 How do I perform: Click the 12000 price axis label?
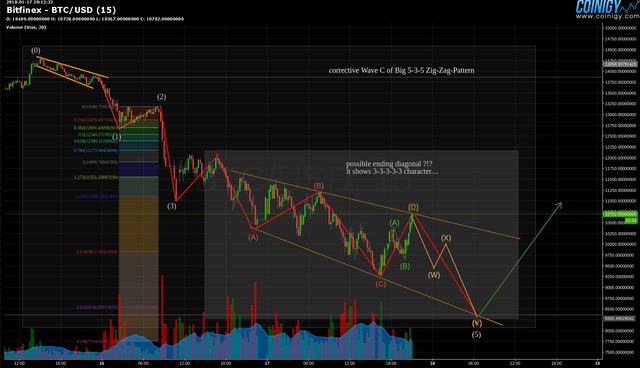(620, 158)
